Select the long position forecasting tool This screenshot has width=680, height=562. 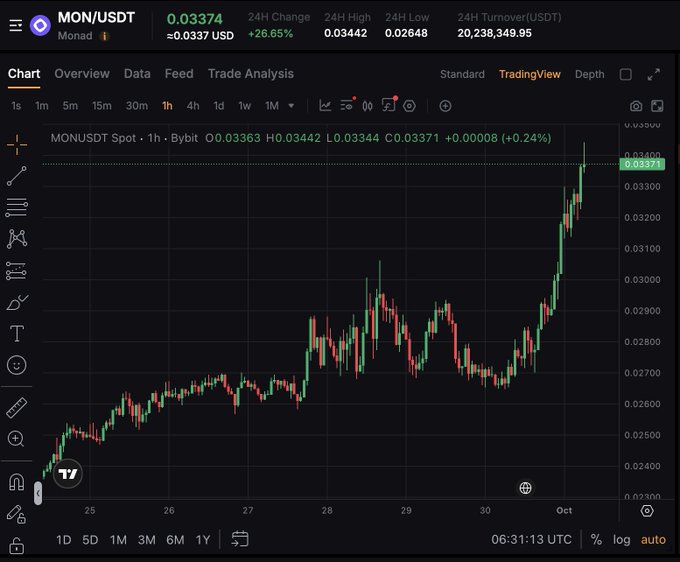click(17, 271)
